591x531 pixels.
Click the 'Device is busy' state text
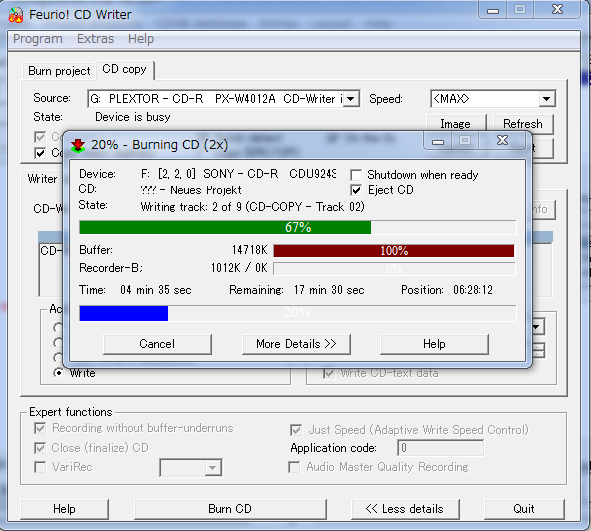point(133,117)
